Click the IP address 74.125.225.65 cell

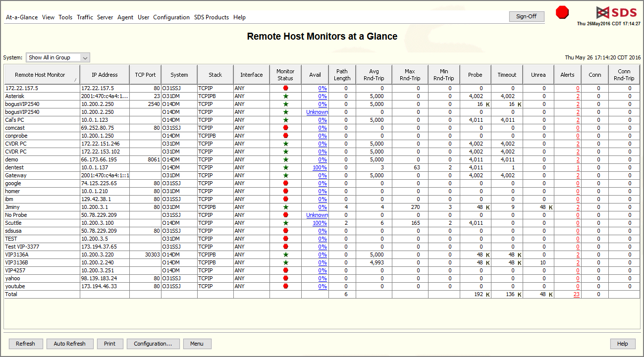tap(105, 183)
